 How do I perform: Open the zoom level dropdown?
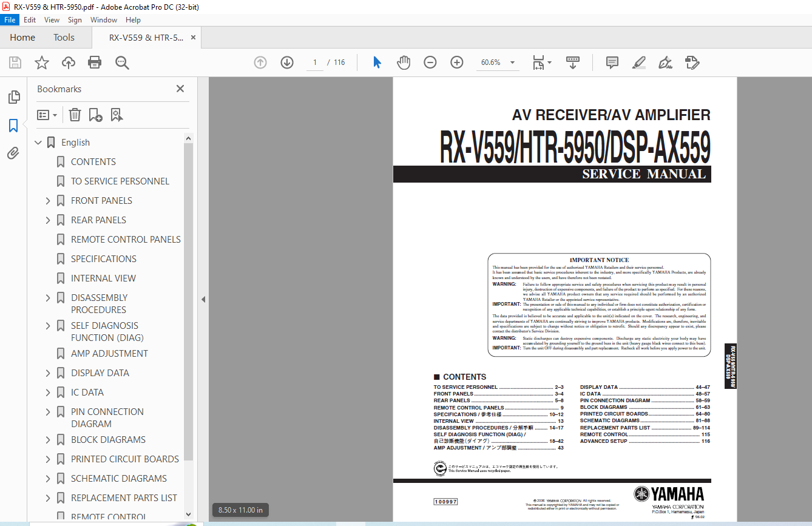(512, 62)
